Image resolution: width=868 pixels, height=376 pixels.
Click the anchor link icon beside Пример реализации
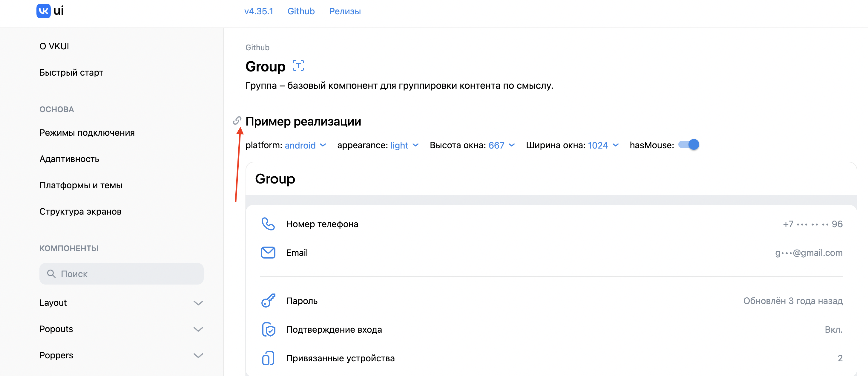pos(237,120)
